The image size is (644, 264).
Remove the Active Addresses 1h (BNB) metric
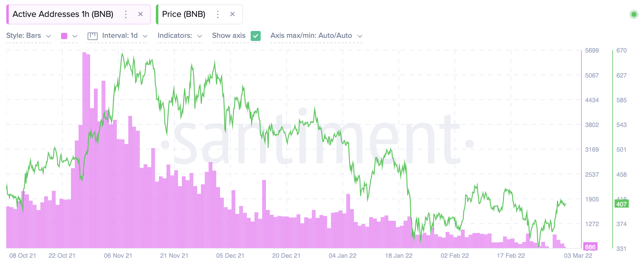(141, 14)
